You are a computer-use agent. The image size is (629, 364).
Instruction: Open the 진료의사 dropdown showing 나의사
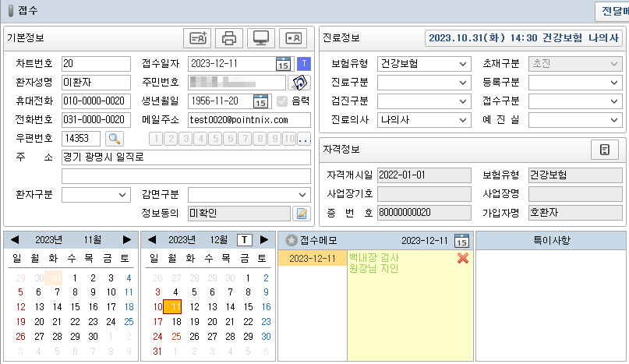[x=423, y=120]
